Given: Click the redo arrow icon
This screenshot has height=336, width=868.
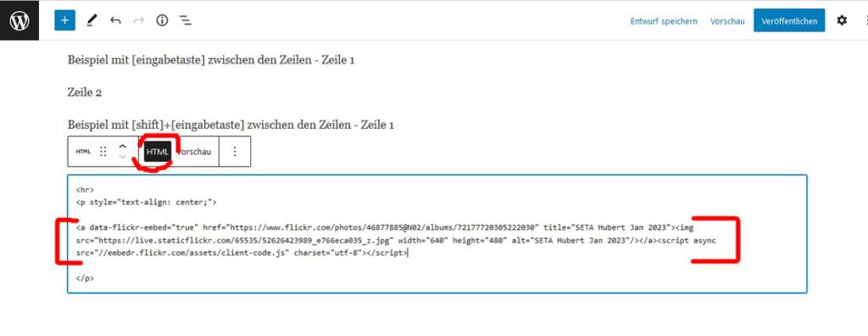Looking at the screenshot, I should 138,20.
